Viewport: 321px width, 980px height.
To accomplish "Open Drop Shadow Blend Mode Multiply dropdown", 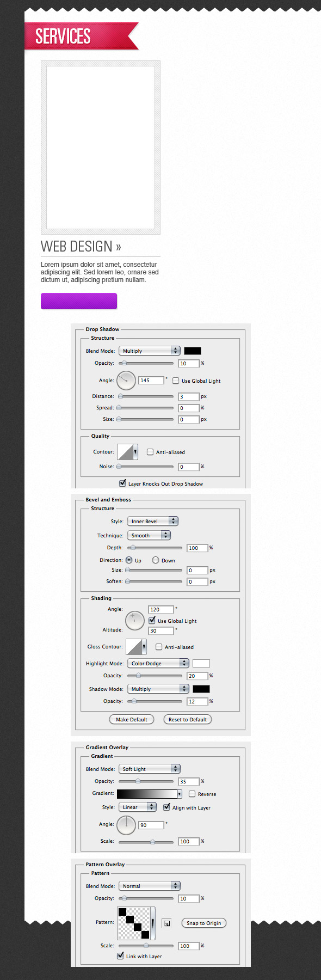I will tap(149, 351).
